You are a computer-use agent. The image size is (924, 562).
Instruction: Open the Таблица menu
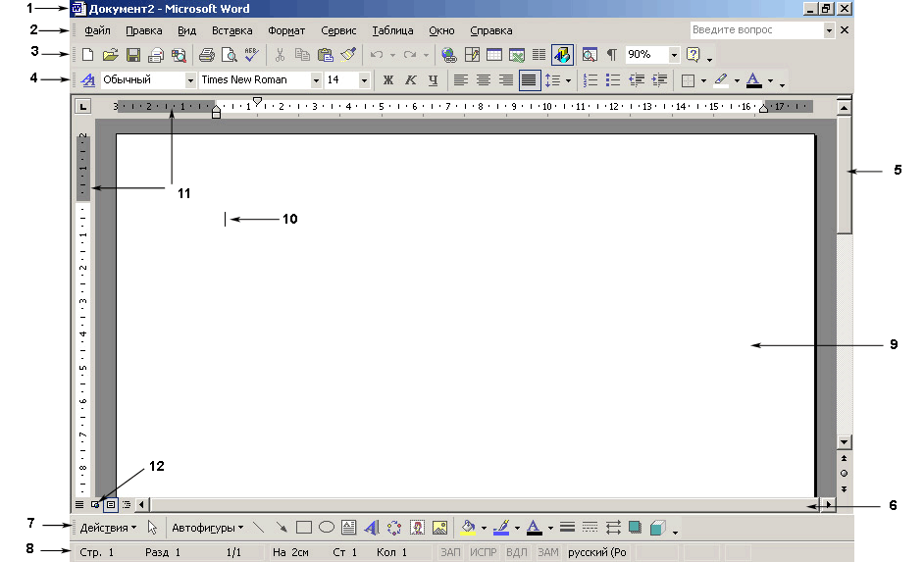[x=392, y=30]
